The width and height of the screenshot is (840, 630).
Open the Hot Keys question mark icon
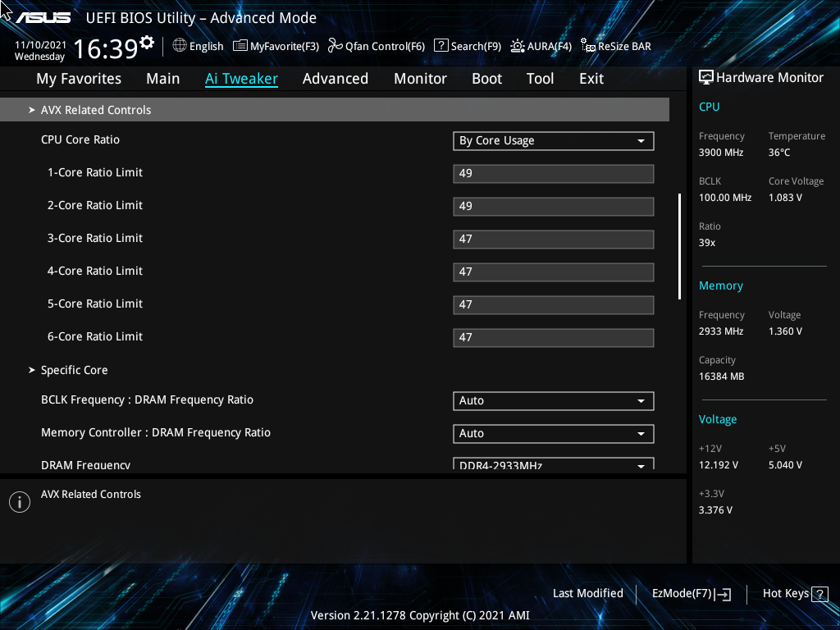pos(819,594)
